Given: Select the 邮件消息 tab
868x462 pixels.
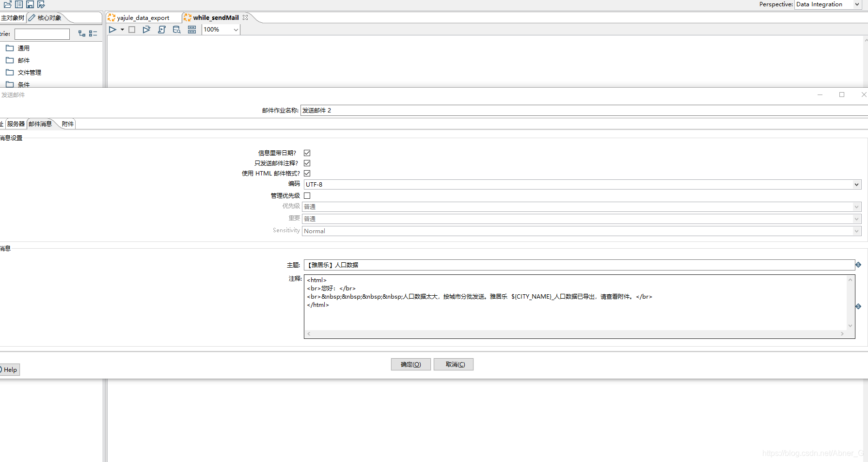Looking at the screenshot, I should point(40,124).
